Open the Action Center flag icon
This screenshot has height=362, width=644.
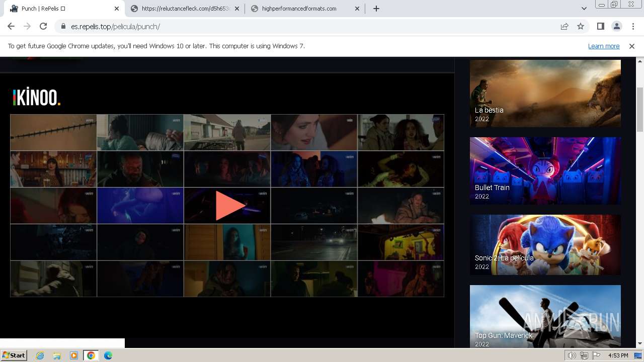pyautogui.click(x=596, y=355)
